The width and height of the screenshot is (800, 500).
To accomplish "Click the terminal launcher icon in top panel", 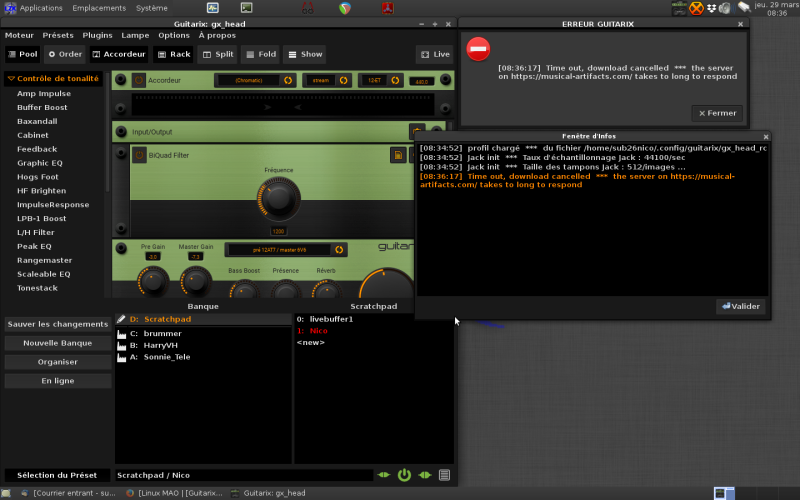I will [246, 8].
